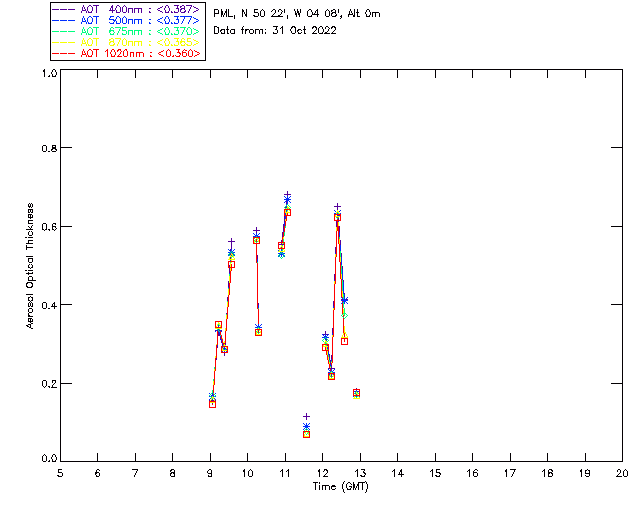Click the lowest red square marker near 11.5h
Screen dimensions: 640x512
[x=307, y=434]
